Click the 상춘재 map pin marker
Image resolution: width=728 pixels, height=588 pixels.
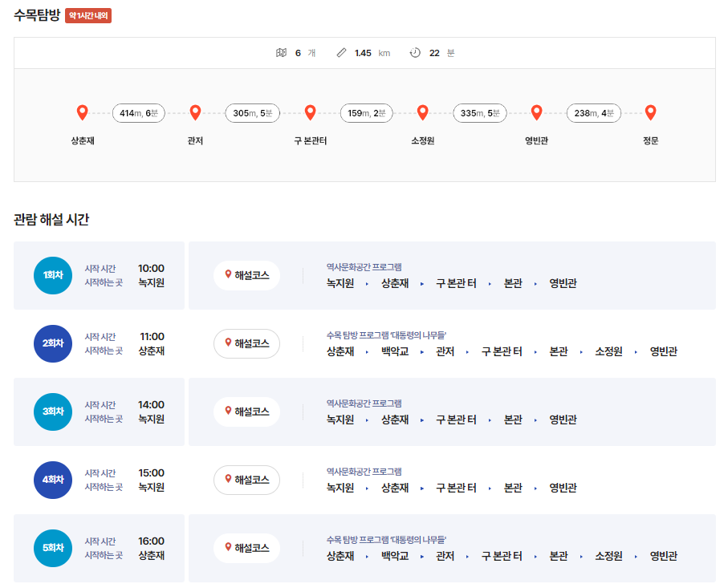(82, 112)
